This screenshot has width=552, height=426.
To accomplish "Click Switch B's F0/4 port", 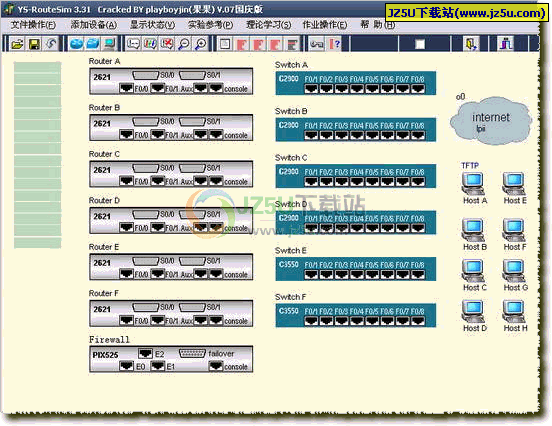I will click(x=357, y=135).
